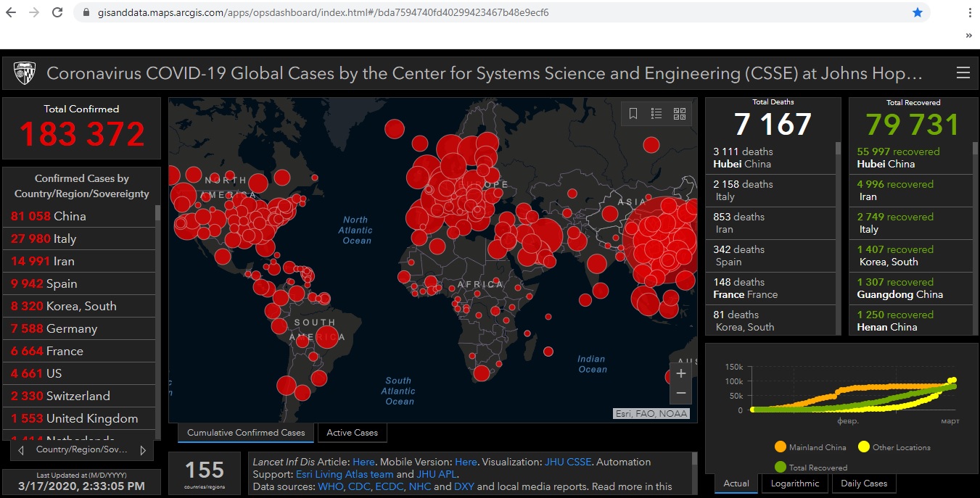This screenshot has width=980, height=498.
Task: Click the Esri, FAO, NOAA attribution
Action: pos(651,414)
